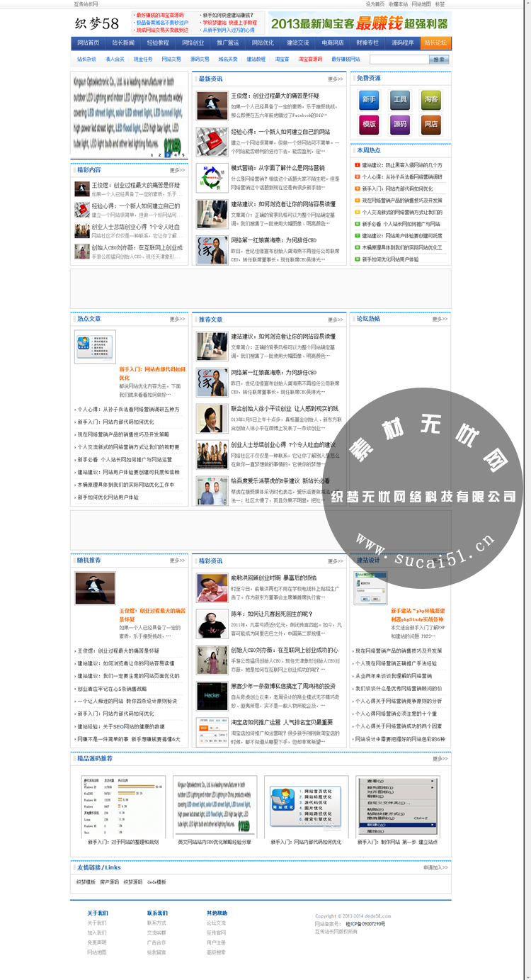The height and width of the screenshot is (980, 531).
Task: Click the thumbnail above 新手入门：对于网站的整理和规划
Action: (x=124, y=806)
